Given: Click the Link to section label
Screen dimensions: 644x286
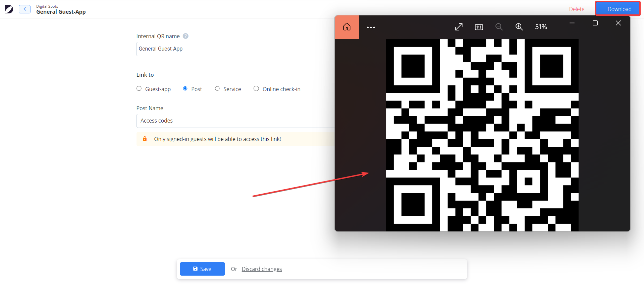Looking at the screenshot, I should tap(145, 75).
